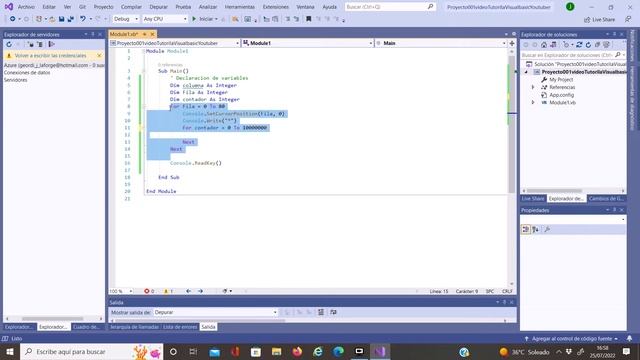This screenshot has height=360, width=640.
Task: Click the notifications bell in status bar
Action: pos(629,338)
